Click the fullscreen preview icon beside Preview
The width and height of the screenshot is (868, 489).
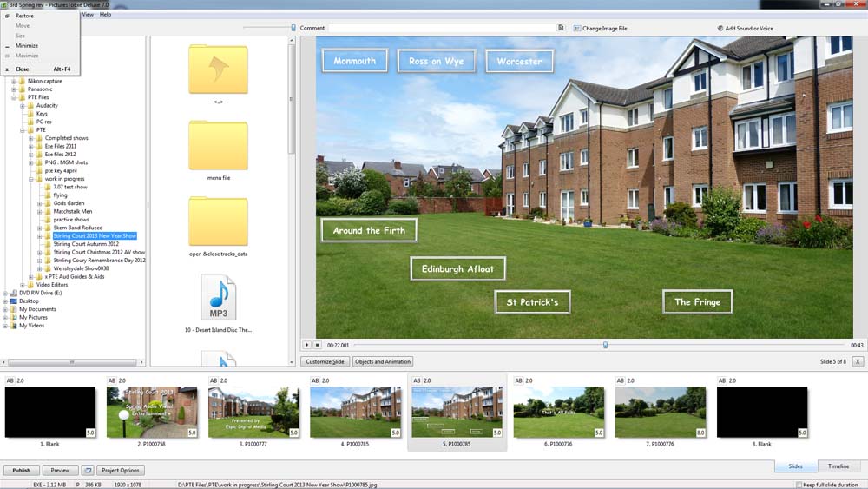pyautogui.click(x=88, y=470)
